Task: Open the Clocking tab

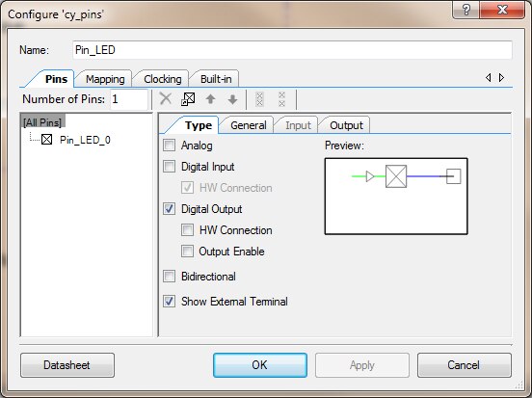Action: [x=163, y=79]
